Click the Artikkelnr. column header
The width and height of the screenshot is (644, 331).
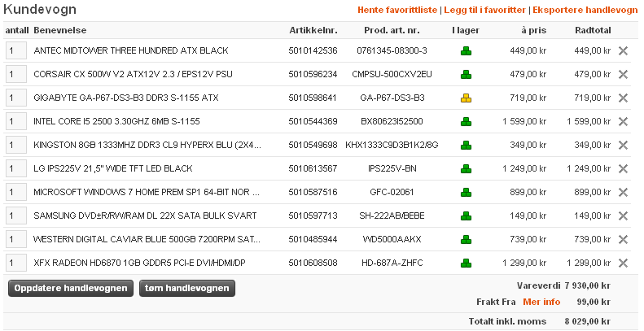click(313, 30)
